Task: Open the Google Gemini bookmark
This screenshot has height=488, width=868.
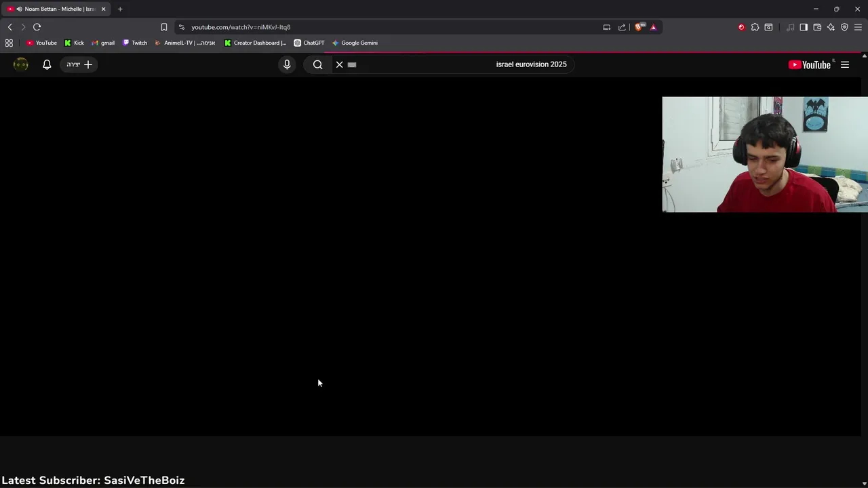Action: (355, 43)
